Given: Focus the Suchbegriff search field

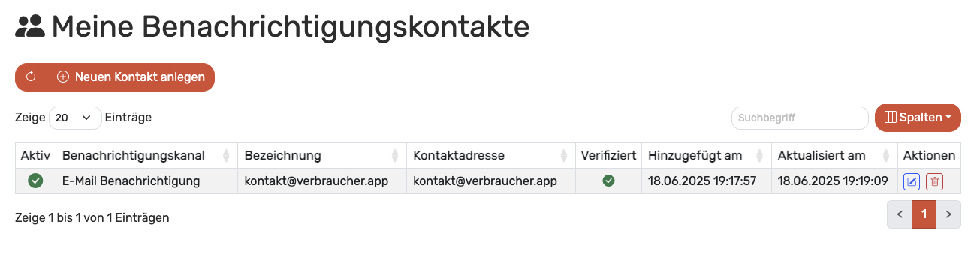Looking at the screenshot, I should (x=800, y=118).
